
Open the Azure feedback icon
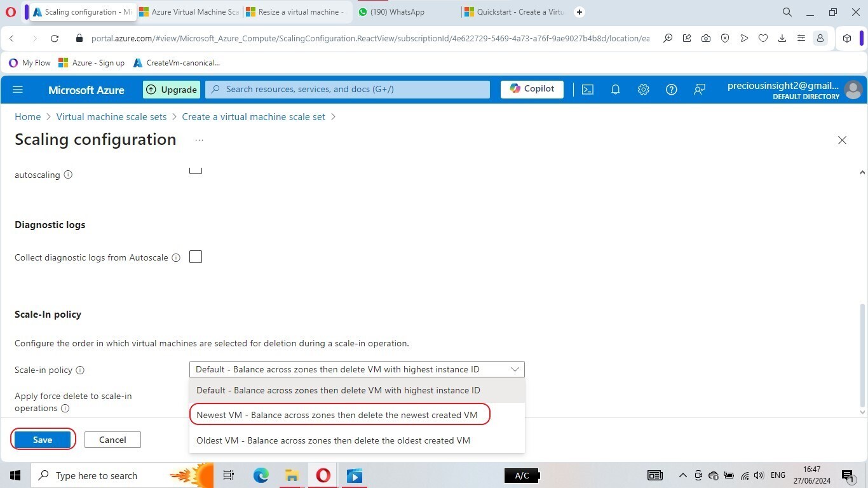(x=699, y=90)
